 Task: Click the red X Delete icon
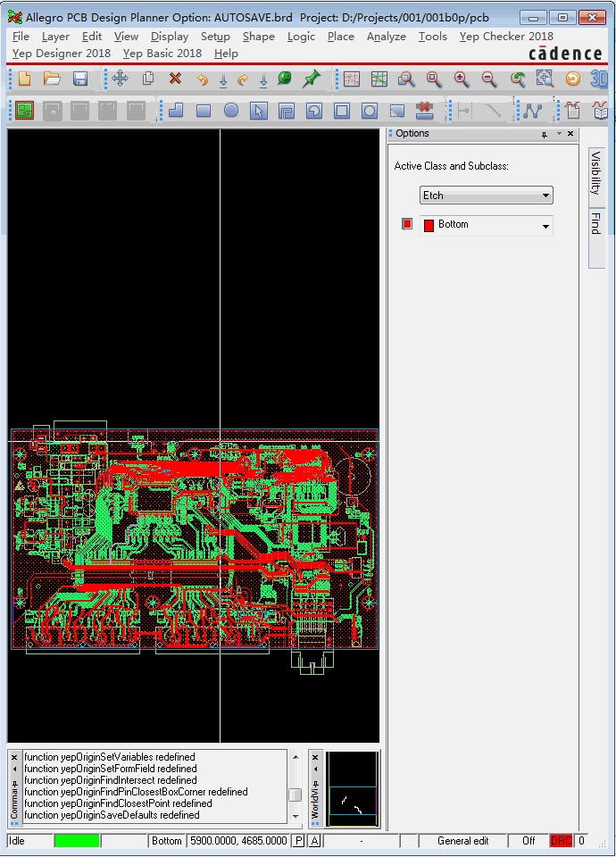click(175, 79)
